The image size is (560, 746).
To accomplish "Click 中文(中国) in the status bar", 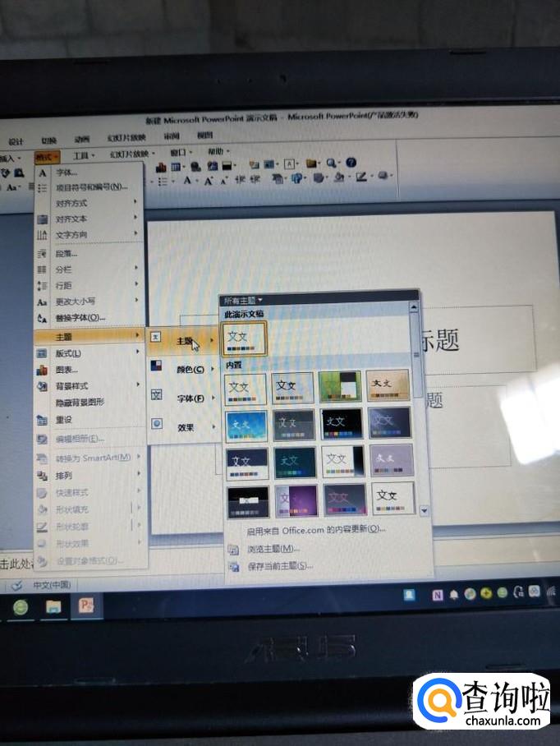I will pyautogui.click(x=52, y=584).
